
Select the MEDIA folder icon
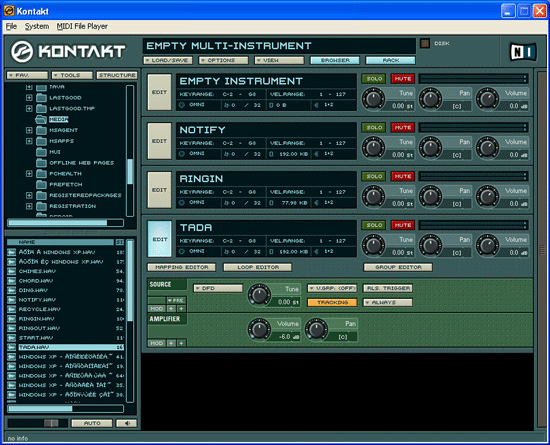[41, 119]
